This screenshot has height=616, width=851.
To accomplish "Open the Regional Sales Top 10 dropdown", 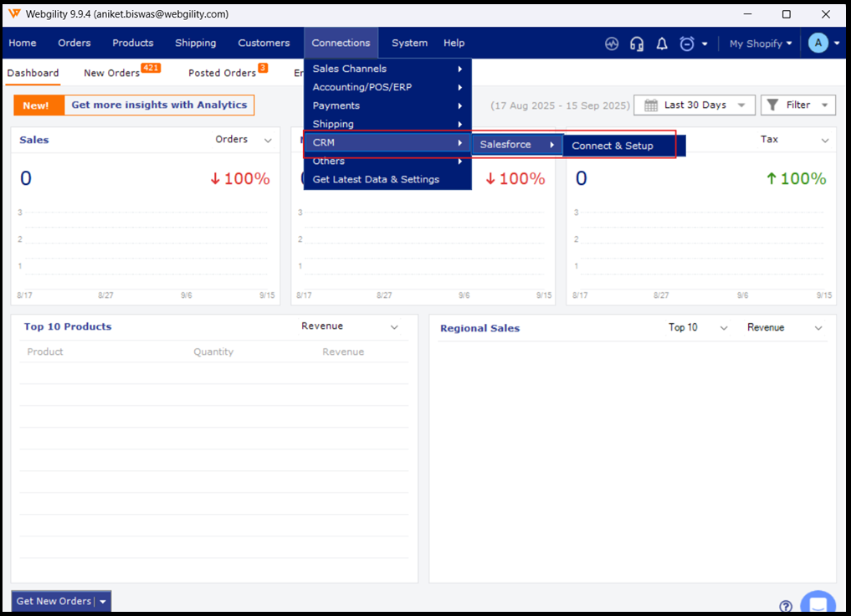I will pyautogui.click(x=698, y=327).
